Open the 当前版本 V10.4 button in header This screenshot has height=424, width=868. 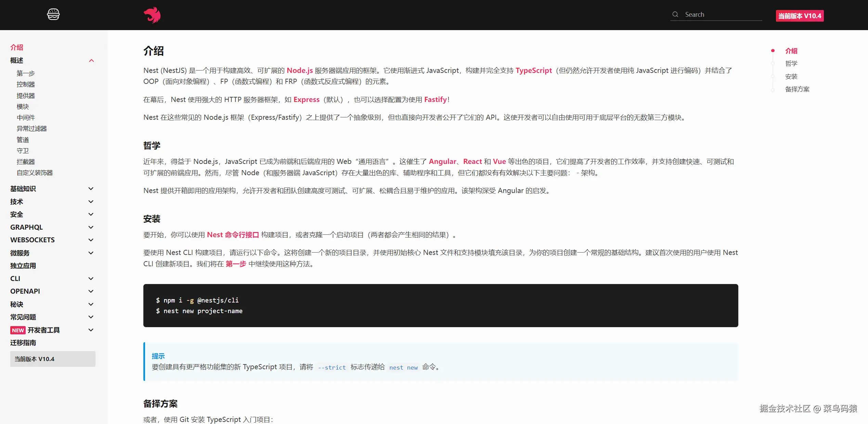click(800, 16)
